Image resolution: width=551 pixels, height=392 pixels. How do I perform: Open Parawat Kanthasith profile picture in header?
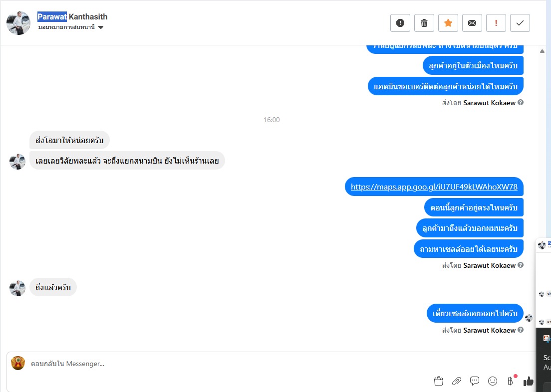[x=18, y=23]
